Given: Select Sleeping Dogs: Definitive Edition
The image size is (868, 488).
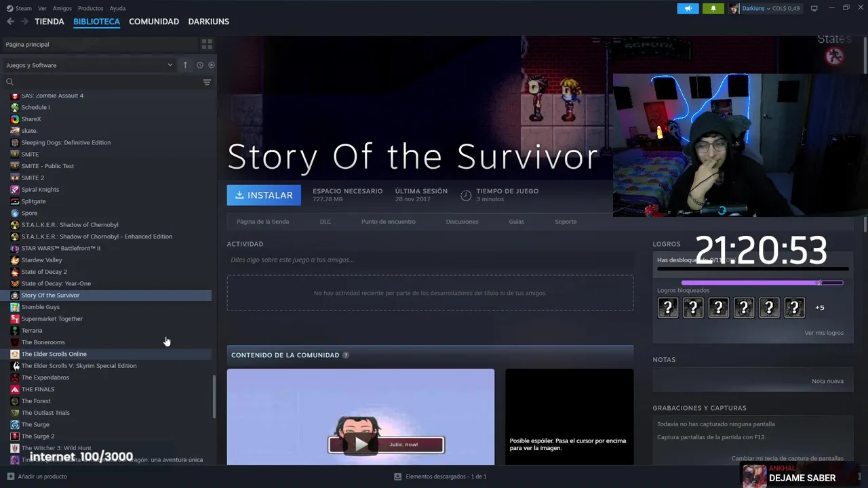Looking at the screenshot, I should (x=106, y=142).
